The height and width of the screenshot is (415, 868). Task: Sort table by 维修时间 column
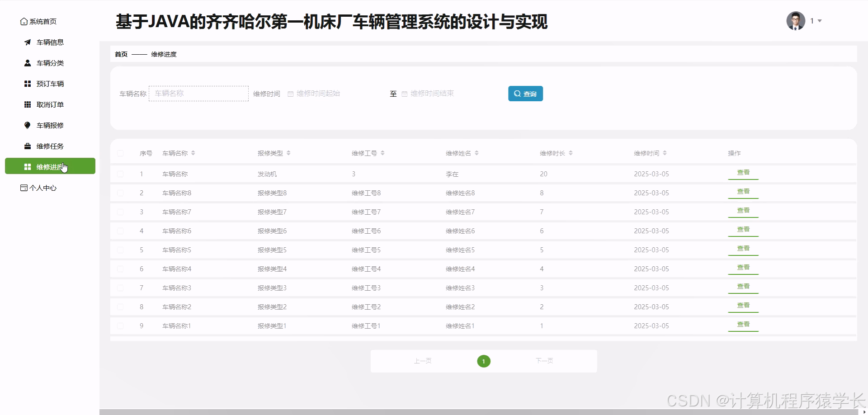[665, 153]
